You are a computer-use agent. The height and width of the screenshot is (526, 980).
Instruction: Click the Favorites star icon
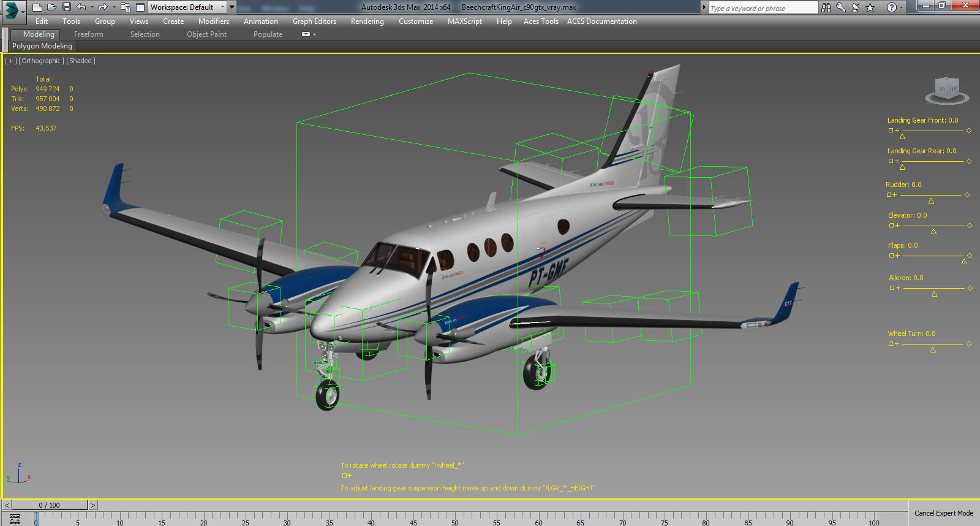point(870,7)
